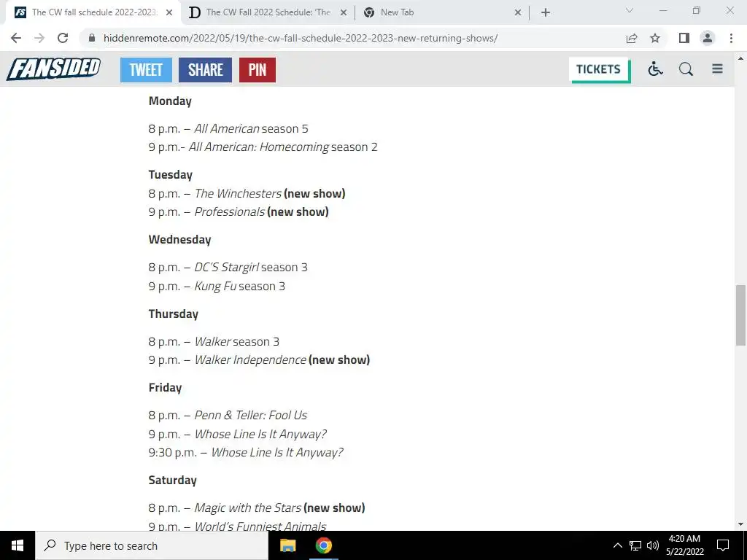The width and height of the screenshot is (747, 560).
Task: Open the Windows Start menu
Action: click(x=18, y=545)
